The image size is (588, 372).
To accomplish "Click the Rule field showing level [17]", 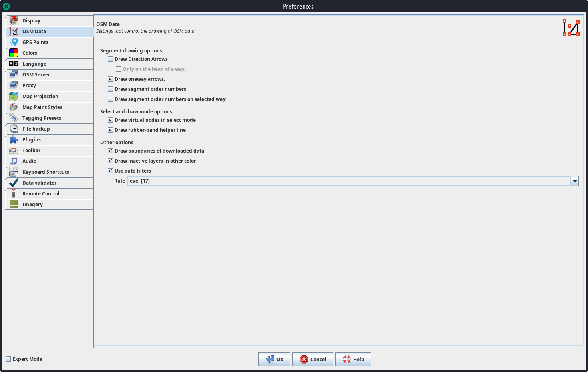I will tap(349, 181).
